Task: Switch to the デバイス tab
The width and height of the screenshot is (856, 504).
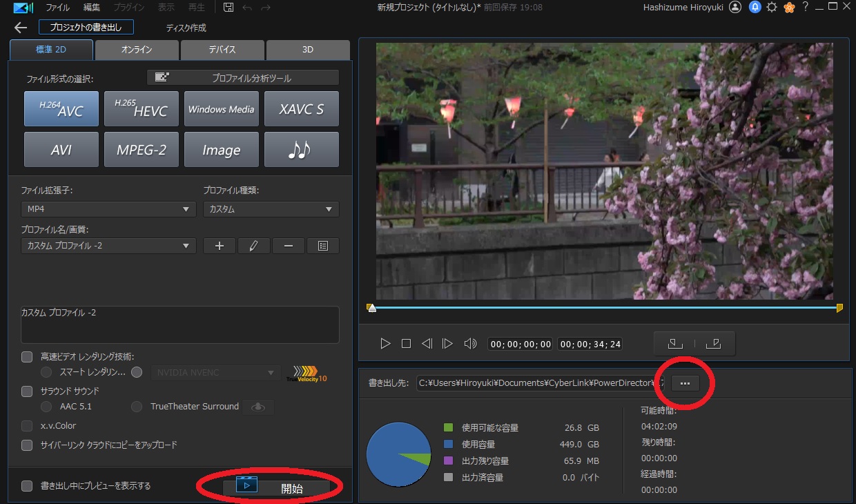Action: tap(222, 50)
